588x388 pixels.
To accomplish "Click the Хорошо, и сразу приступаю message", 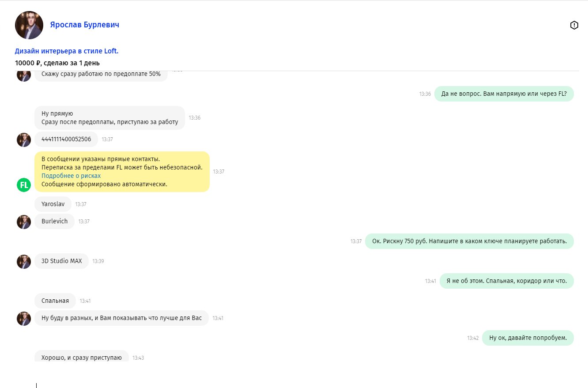I will point(82,358).
